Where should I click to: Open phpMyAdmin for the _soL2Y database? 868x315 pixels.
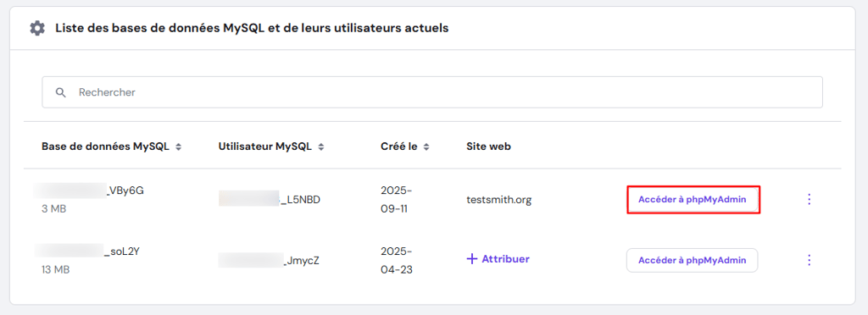tap(692, 260)
